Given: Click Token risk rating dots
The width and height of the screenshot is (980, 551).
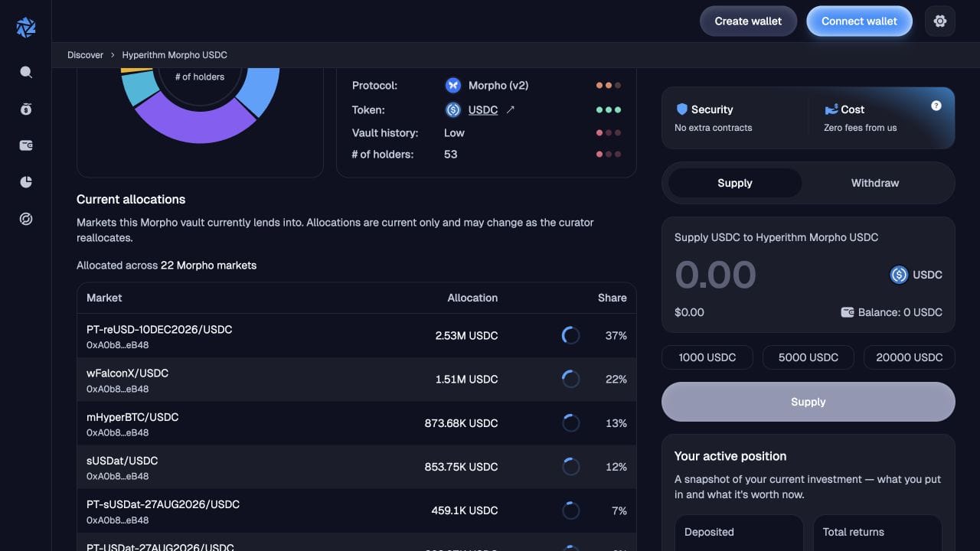Looking at the screenshot, I should pos(609,110).
